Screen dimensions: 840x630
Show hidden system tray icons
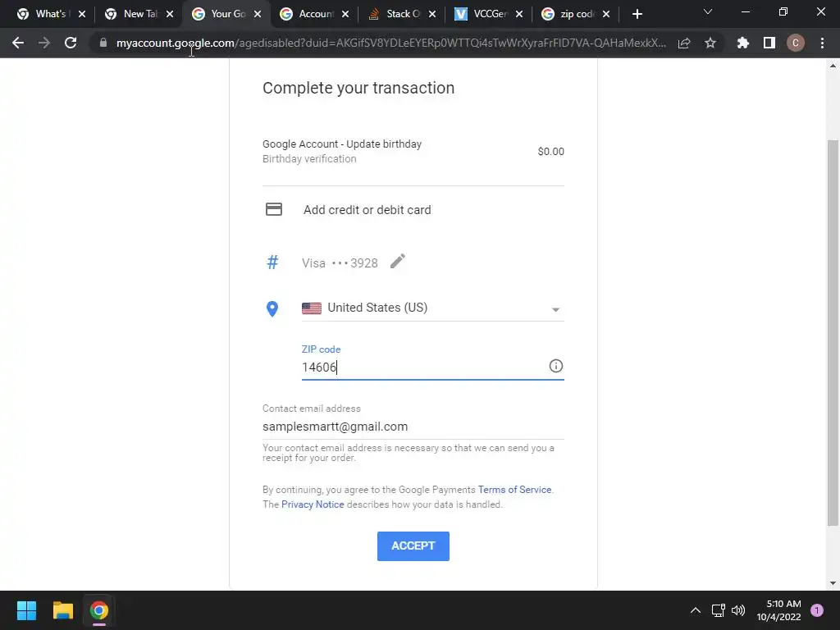696,610
